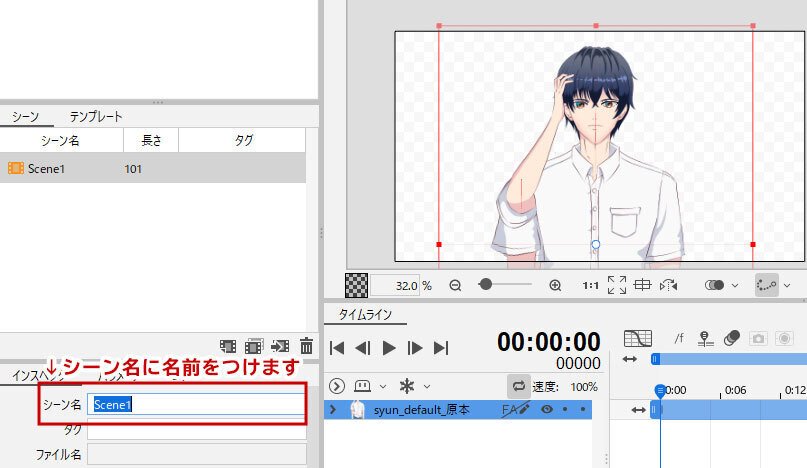Click the 長さ column header

click(151, 140)
